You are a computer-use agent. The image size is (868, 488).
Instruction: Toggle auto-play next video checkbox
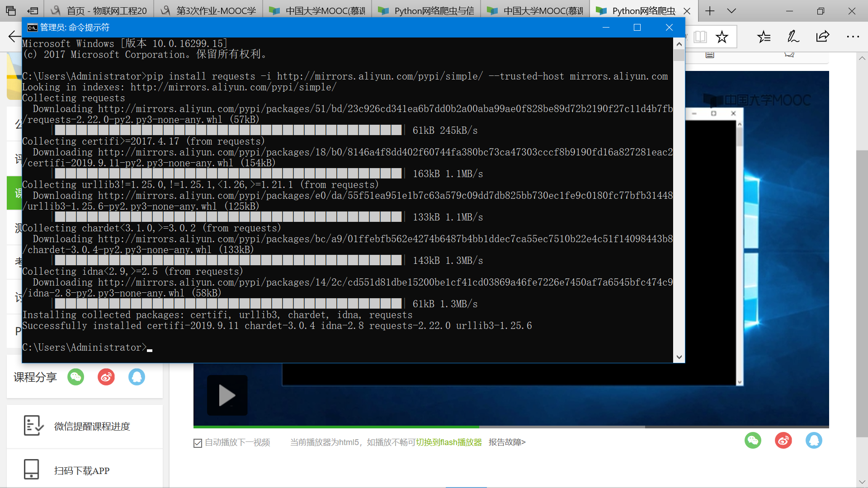[198, 443]
